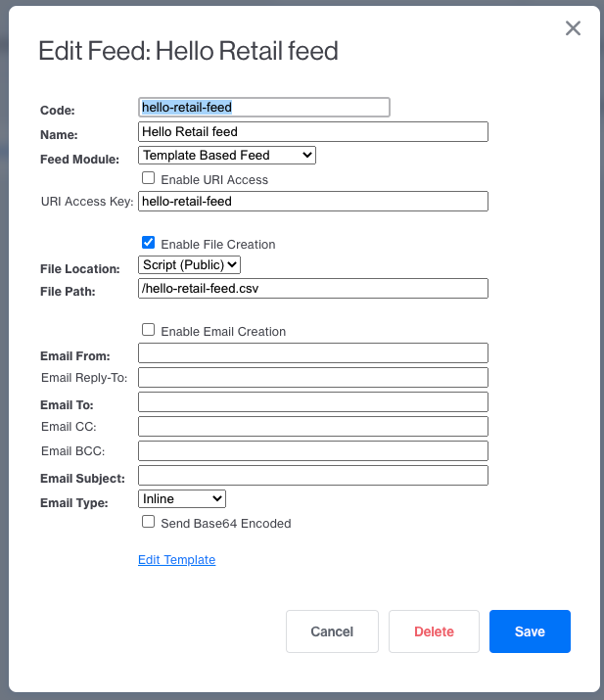This screenshot has width=604, height=700.
Task: Uncheck Enable File Creation
Action: (149, 243)
